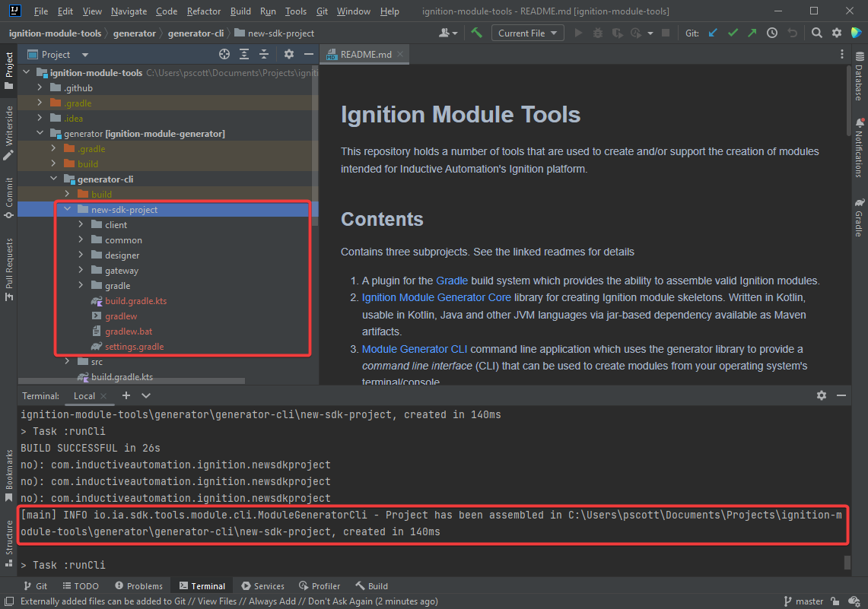Close the Local terminal tab
The width and height of the screenshot is (868, 609).
(103, 395)
